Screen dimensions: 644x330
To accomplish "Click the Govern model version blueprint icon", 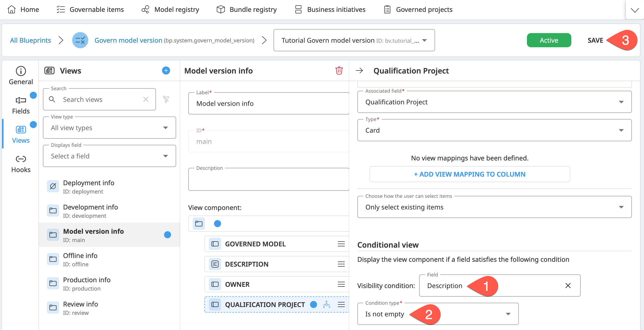I will 80,40.
